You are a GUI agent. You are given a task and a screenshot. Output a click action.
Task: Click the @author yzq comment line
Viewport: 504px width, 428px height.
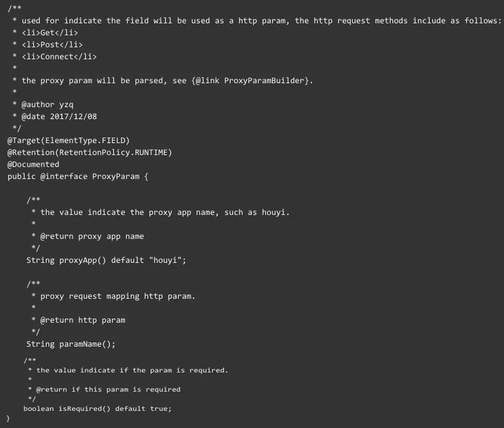click(x=47, y=105)
